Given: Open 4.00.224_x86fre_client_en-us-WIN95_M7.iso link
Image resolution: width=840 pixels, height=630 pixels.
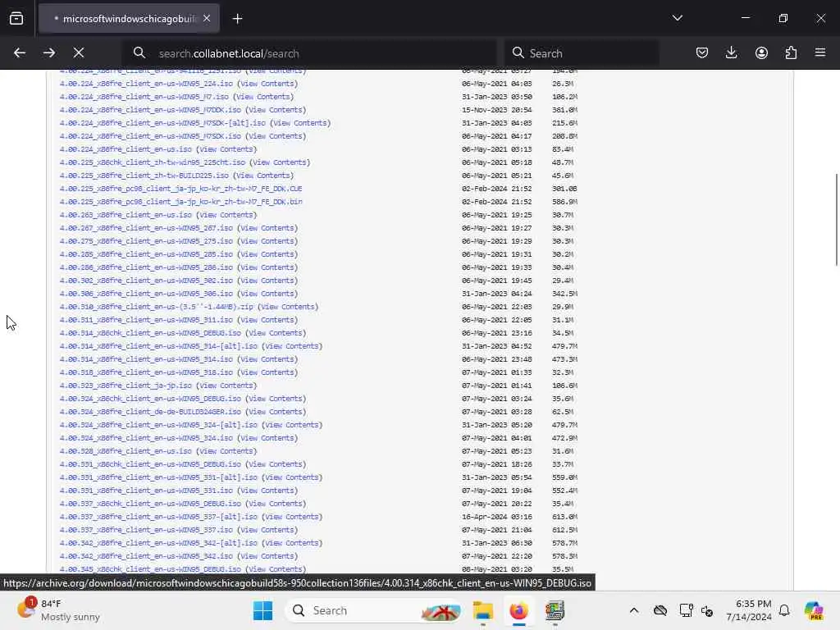Looking at the screenshot, I should click(144, 97).
